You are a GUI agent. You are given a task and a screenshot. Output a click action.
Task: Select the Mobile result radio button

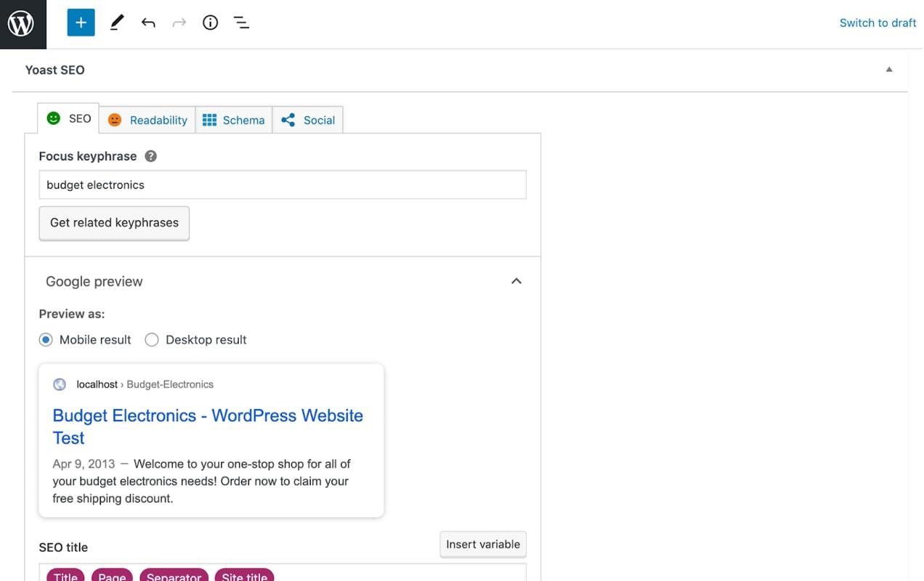coord(46,339)
